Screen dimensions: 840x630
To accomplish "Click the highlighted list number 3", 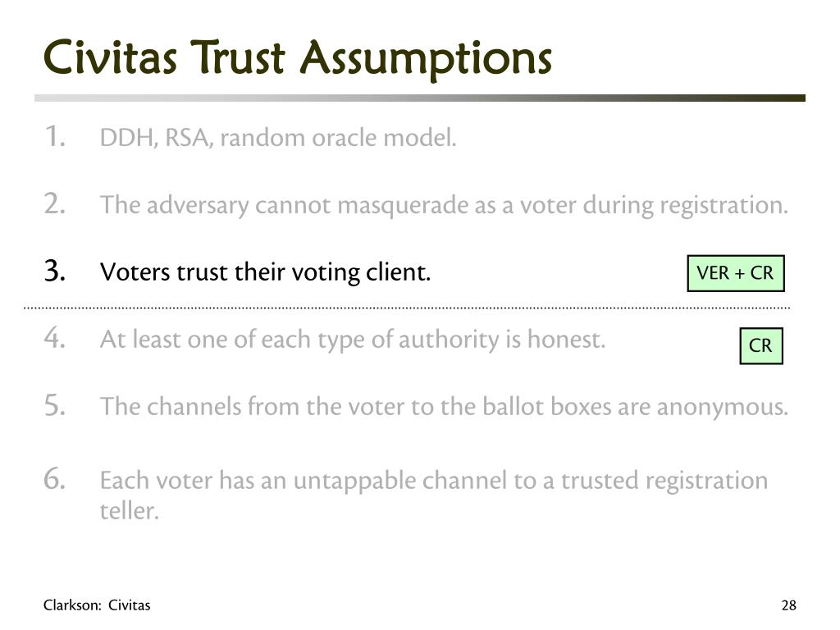I will (55, 271).
